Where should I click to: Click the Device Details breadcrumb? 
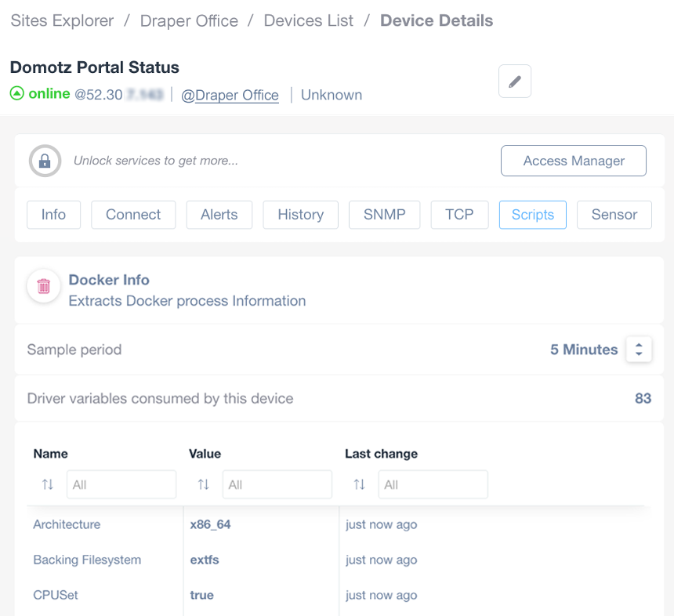[x=437, y=20]
